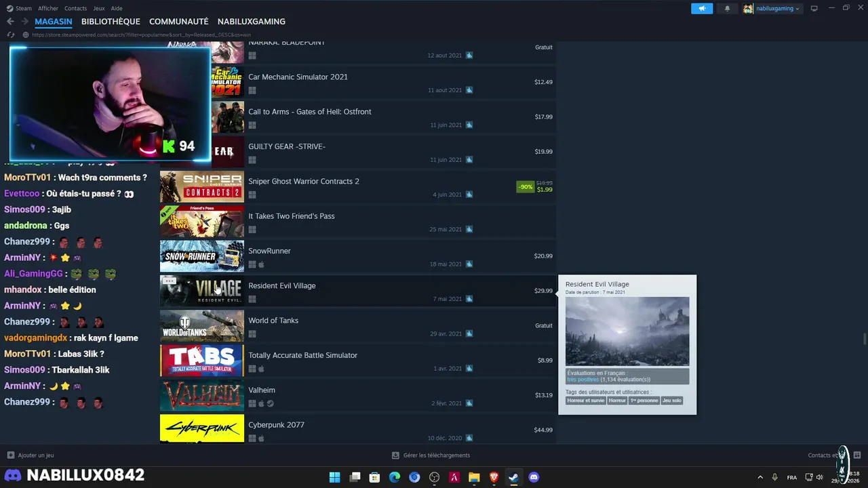
Task: Open the notifications bell in Steam
Action: coord(727,8)
